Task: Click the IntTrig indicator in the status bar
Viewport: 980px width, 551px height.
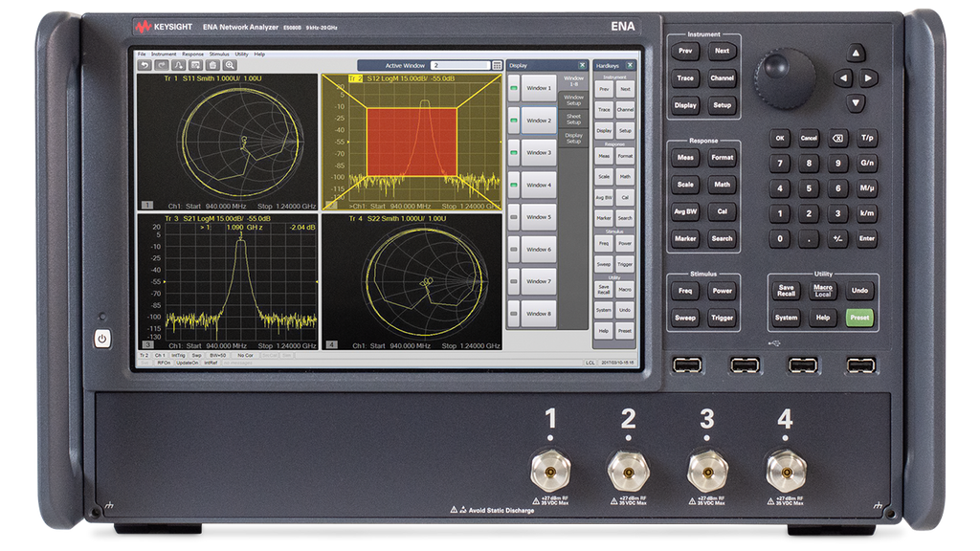Action: 180,354
